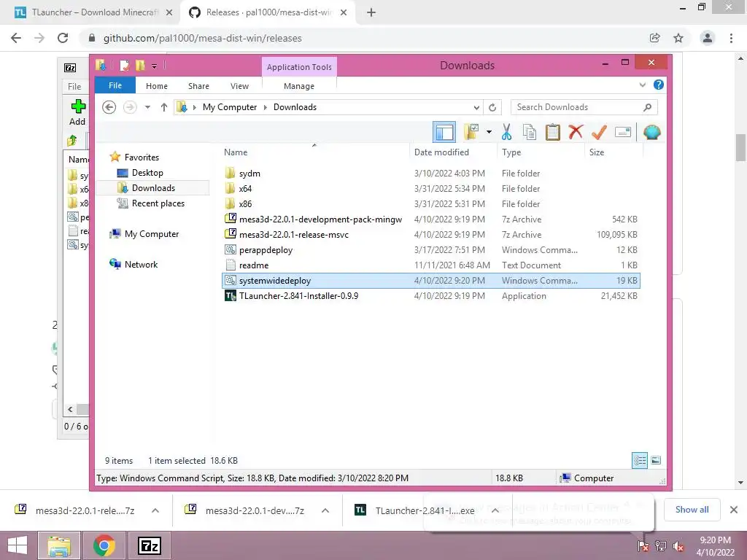This screenshot has width=747, height=560.
Task: Open the Home ribbon tab
Action: tap(157, 86)
